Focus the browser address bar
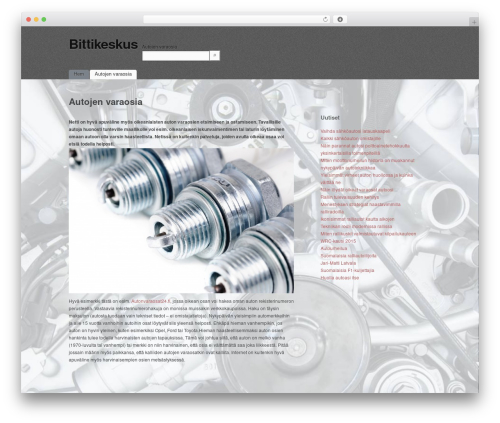 click(236, 19)
